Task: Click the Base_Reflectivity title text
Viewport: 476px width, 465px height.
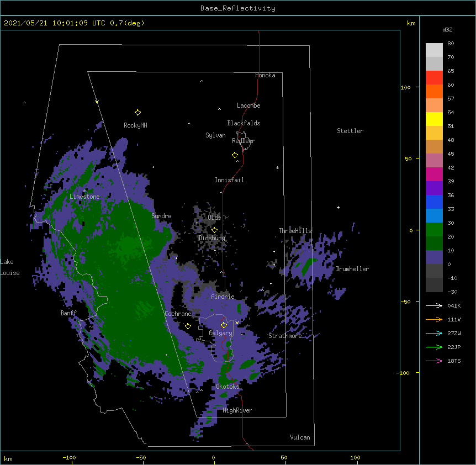Action: (238, 8)
